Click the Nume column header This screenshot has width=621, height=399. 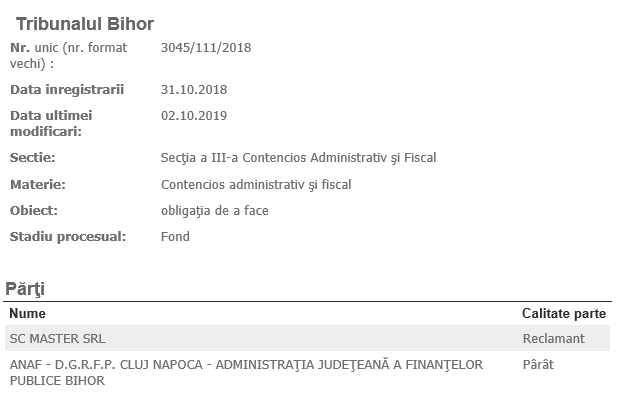[x=27, y=313]
